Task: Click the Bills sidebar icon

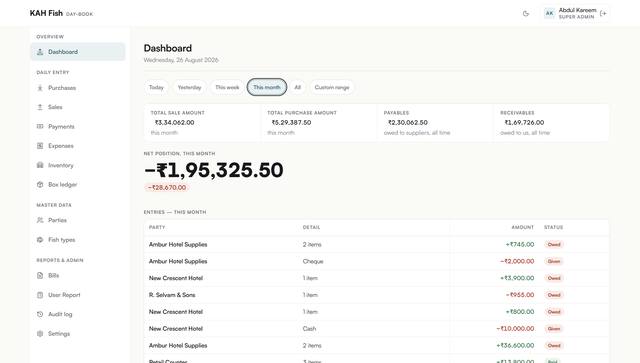Action: tap(40, 276)
